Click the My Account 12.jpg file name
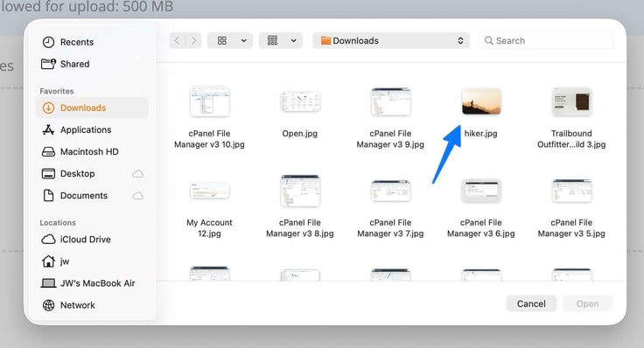The width and height of the screenshot is (644, 348). 209,227
